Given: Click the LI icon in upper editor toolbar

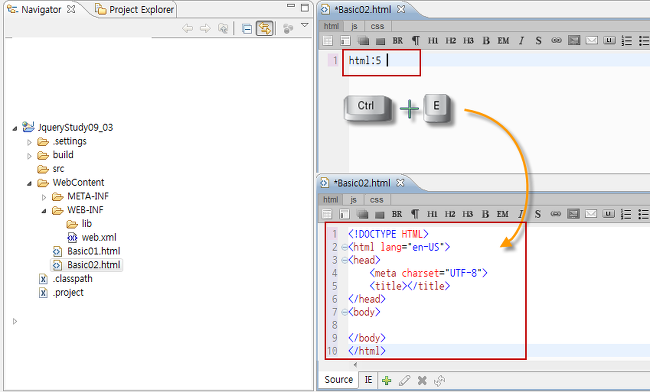Looking at the screenshot, I should coord(609,40).
